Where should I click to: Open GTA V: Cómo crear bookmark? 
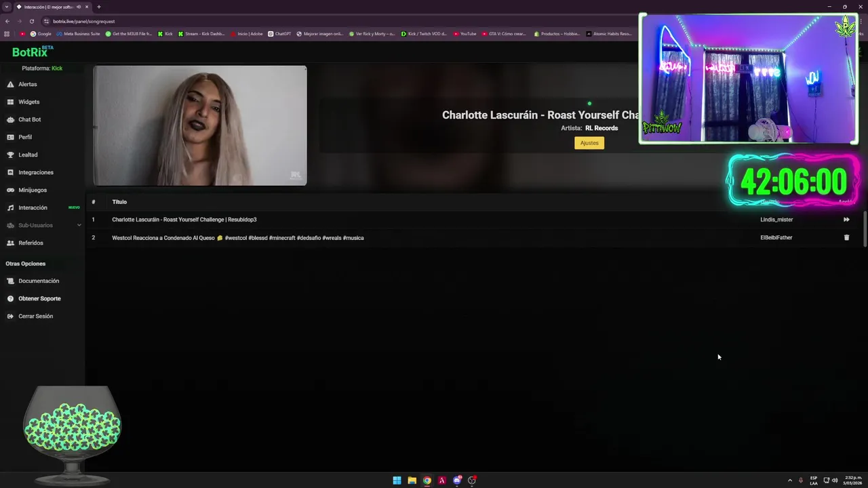click(504, 34)
